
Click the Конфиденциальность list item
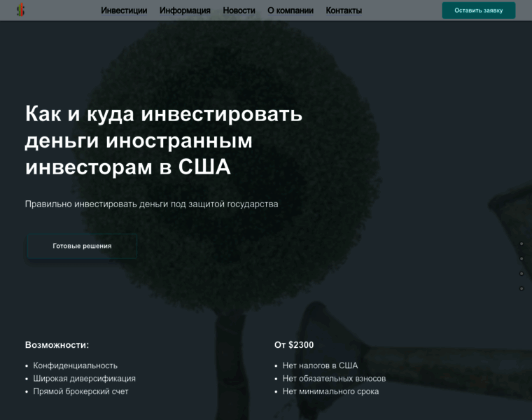click(76, 365)
